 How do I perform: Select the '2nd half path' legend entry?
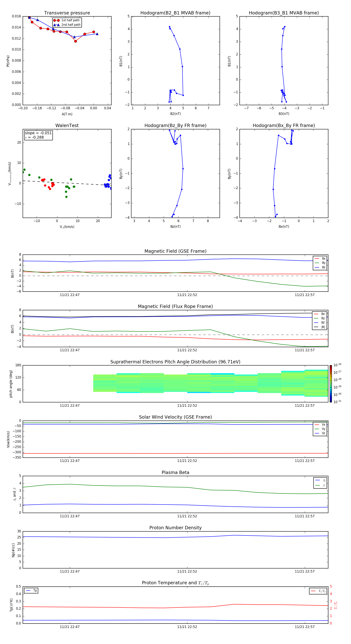point(67,25)
